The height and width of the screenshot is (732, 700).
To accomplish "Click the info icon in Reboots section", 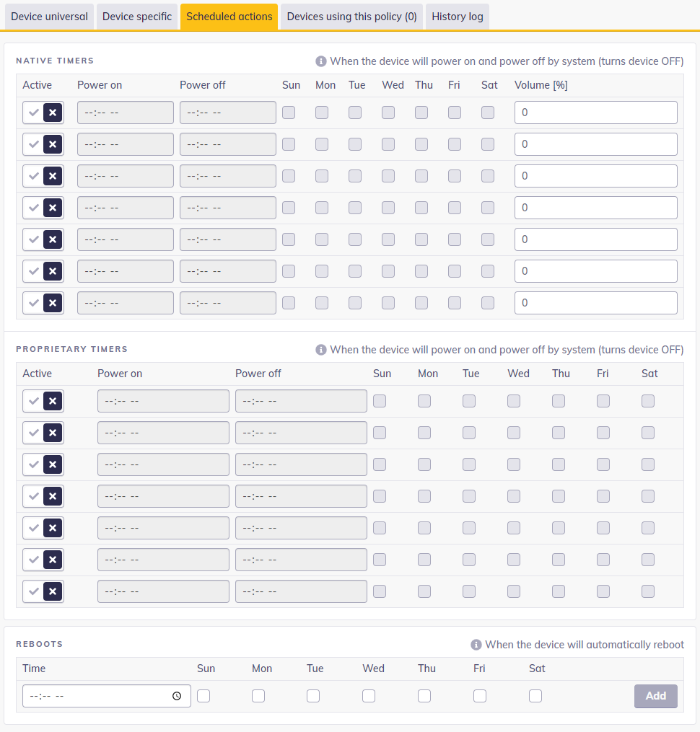I will click(x=476, y=645).
